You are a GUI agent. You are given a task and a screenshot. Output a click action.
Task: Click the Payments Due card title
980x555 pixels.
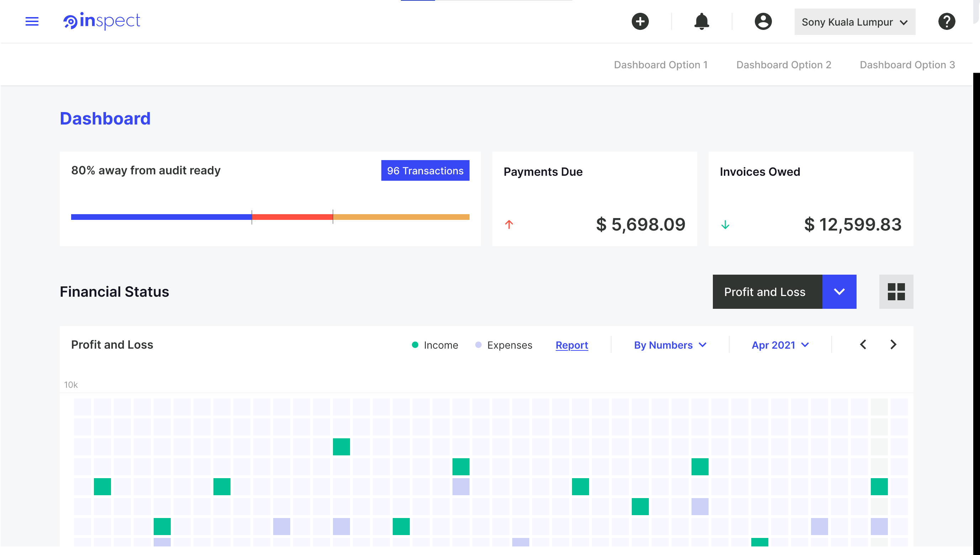tap(543, 172)
